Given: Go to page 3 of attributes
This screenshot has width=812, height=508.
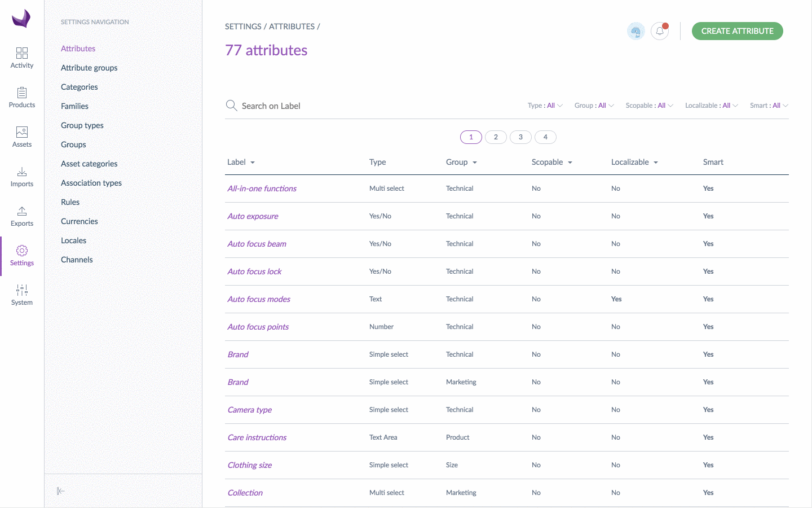Looking at the screenshot, I should click(x=520, y=137).
